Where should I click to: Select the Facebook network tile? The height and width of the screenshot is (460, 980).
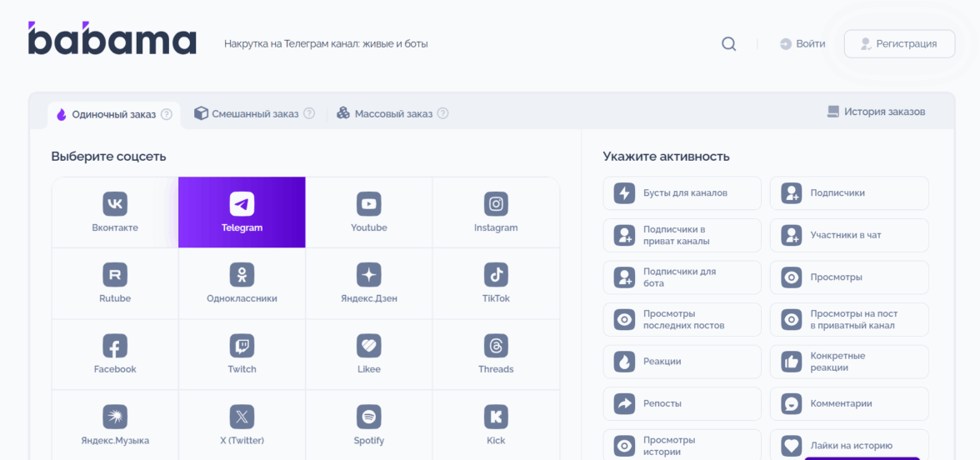point(115,353)
